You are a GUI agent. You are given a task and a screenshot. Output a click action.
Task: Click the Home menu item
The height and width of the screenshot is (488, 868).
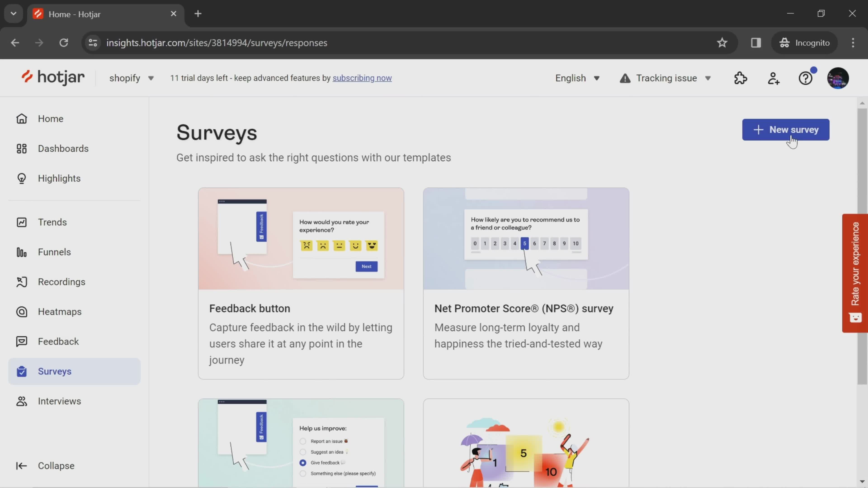point(51,119)
